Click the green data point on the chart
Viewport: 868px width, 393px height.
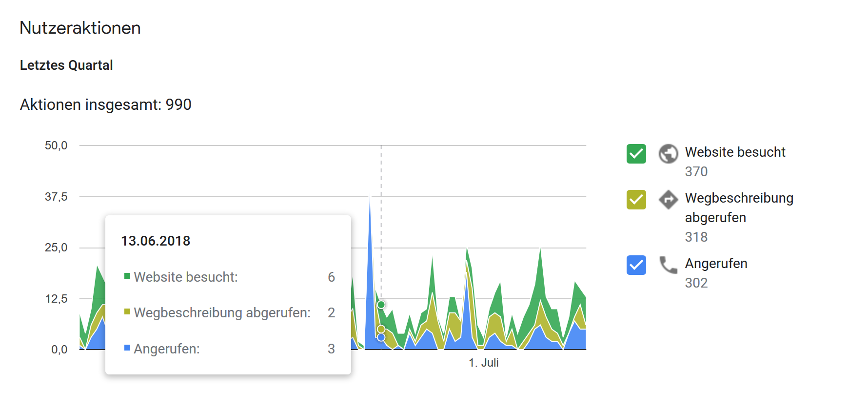381,305
